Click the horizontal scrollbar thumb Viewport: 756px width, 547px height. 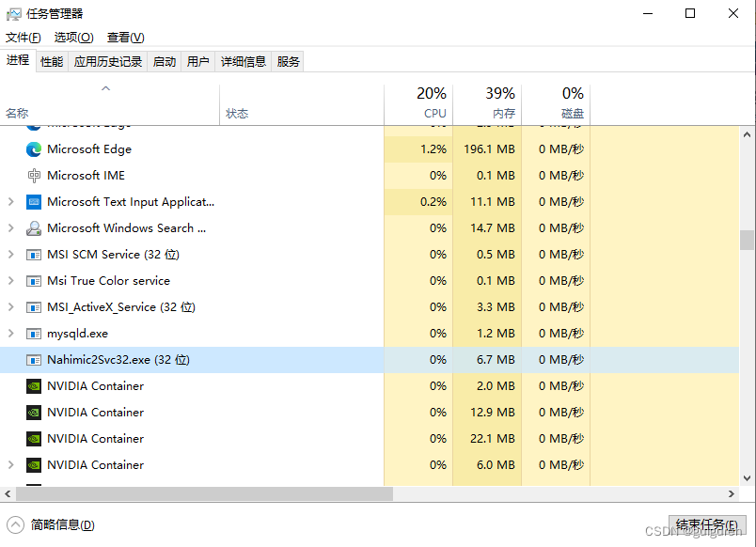tap(204, 494)
